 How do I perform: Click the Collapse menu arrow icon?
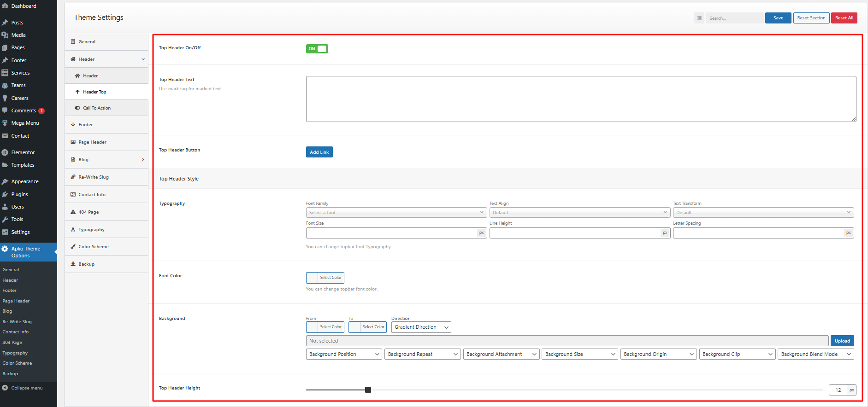pos(5,388)
